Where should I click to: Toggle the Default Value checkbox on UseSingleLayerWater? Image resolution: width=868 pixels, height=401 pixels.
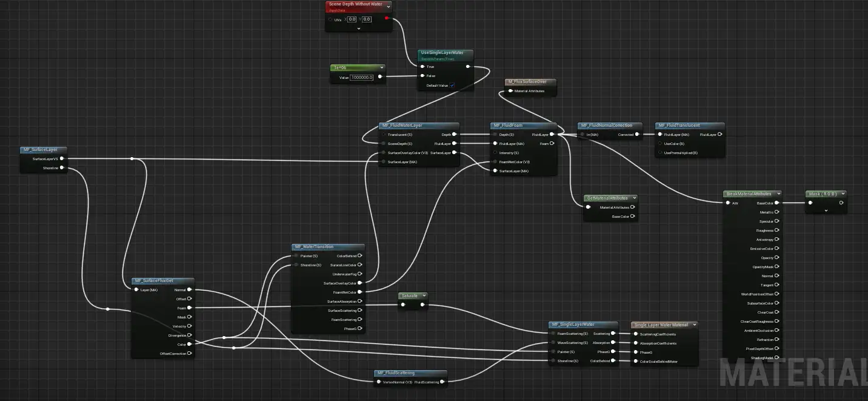[452, 86]
